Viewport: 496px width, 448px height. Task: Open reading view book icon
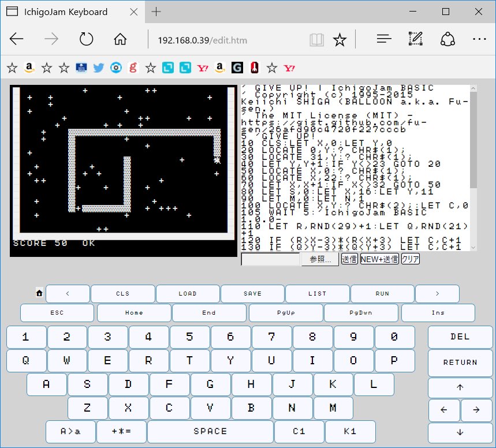pos(316,40)
